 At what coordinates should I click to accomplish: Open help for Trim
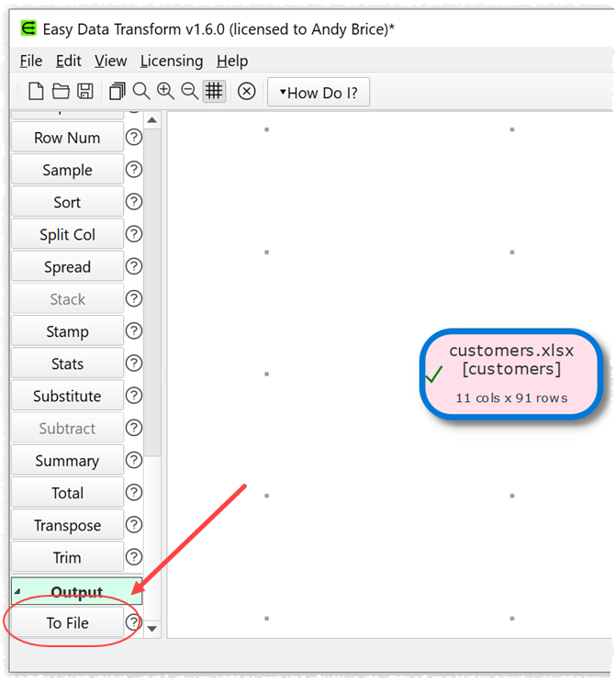[134, 556]
